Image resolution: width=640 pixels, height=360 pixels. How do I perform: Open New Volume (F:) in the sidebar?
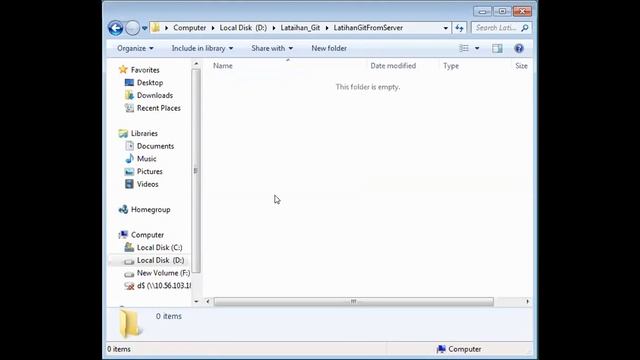163,273
